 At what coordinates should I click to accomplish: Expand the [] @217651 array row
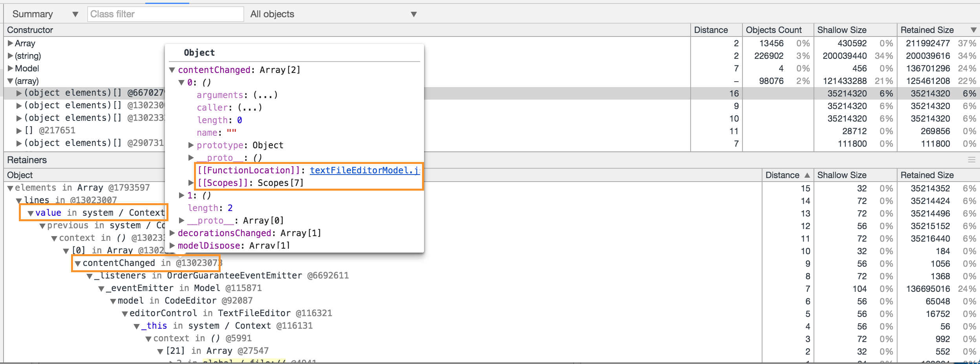click(18, 130)
